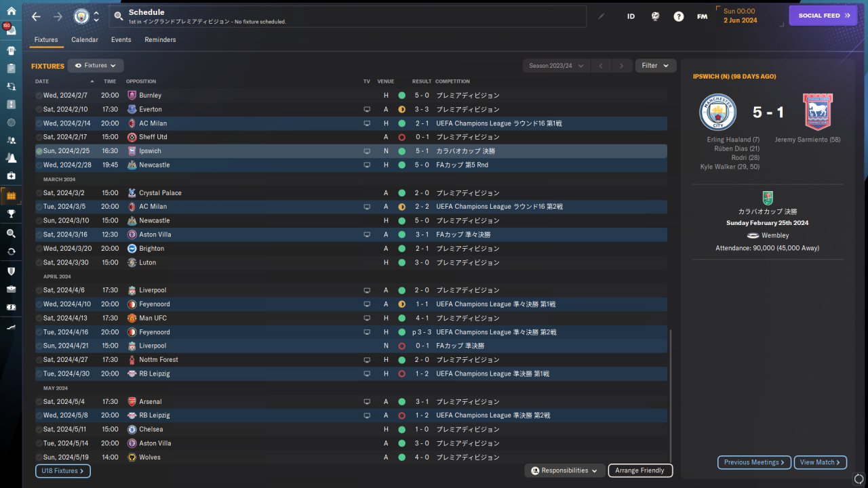Click the Carabao Cup logo in match panel

768,197
